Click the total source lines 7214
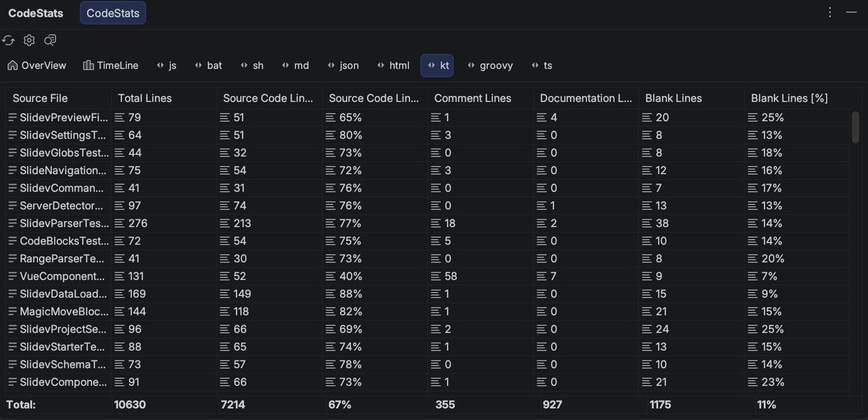 tap(233, 405)
